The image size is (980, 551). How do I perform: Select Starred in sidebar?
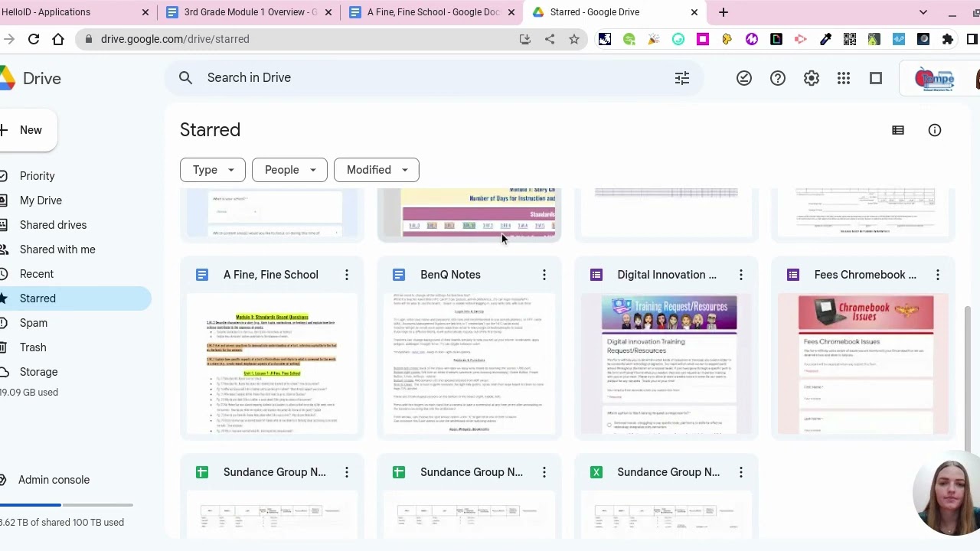[x=74, y=298]
